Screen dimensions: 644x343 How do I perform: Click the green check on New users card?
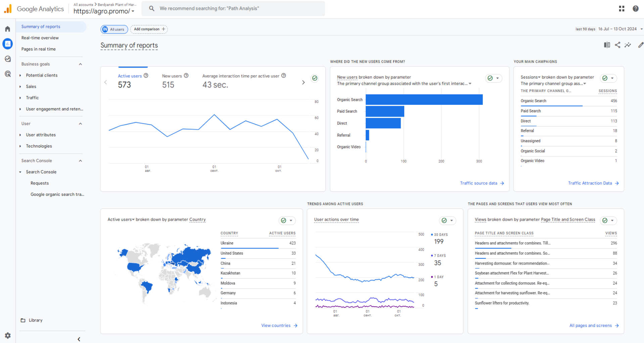coord(490,78)
